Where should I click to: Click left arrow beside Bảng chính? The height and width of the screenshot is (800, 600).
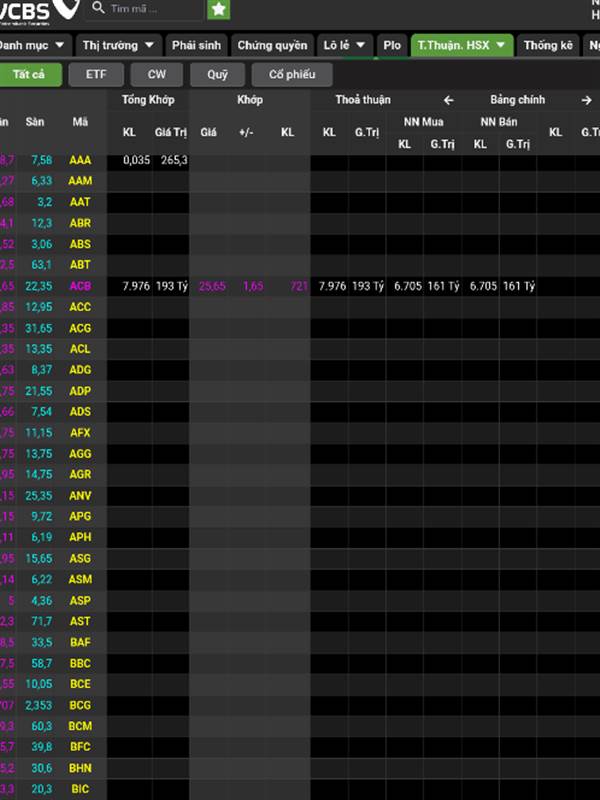point(449,100)
